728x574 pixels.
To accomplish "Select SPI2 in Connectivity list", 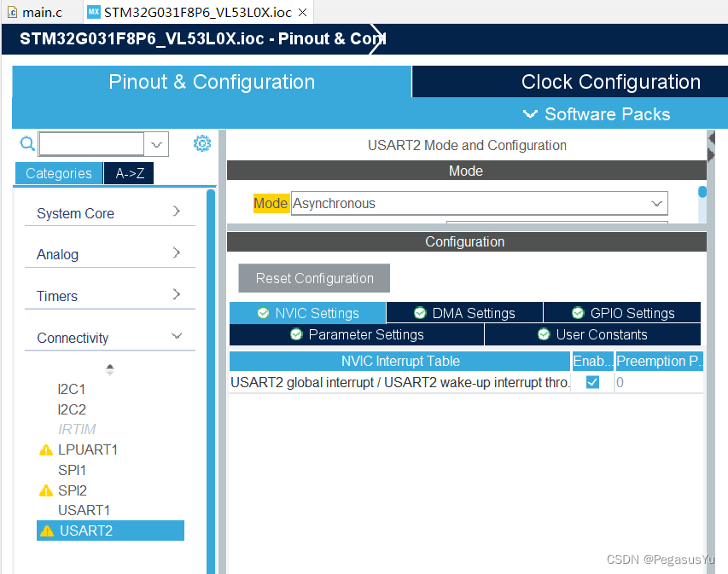I will 73,490.
